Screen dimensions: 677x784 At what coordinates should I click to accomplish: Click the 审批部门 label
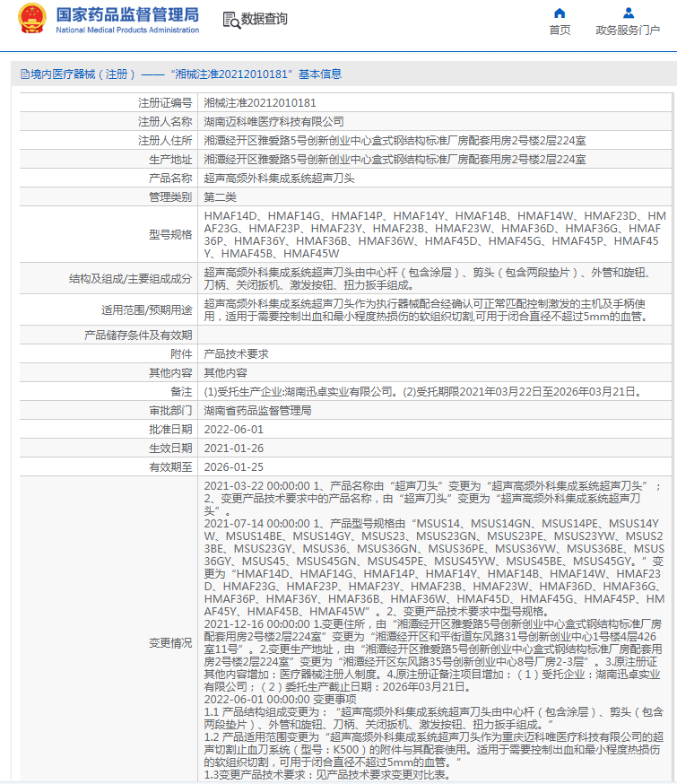click(x=170, y=411)
